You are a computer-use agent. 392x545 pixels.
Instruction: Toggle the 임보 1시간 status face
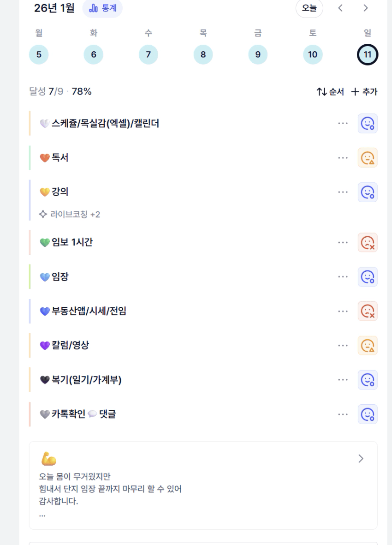coord(368,242)
